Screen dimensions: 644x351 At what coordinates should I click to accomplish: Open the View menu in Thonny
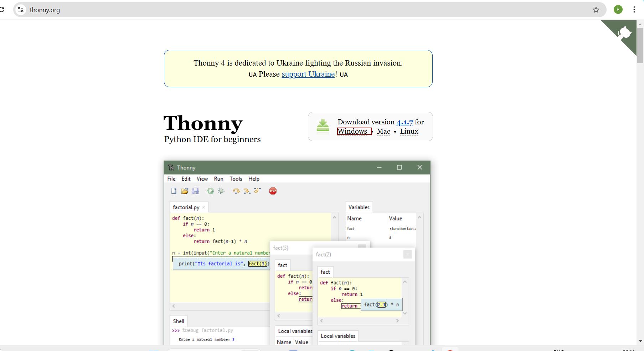tap(202, 179)
